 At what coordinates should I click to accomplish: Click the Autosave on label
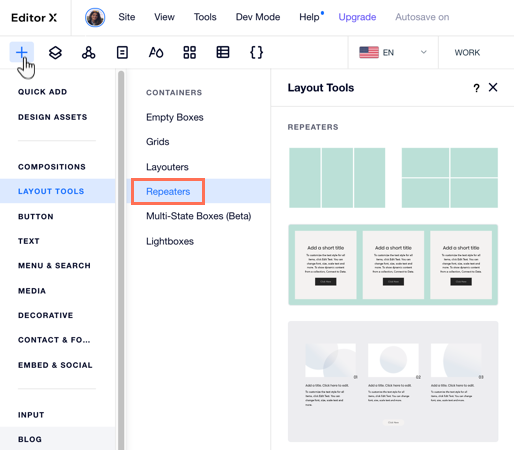[x=422, y=17]
